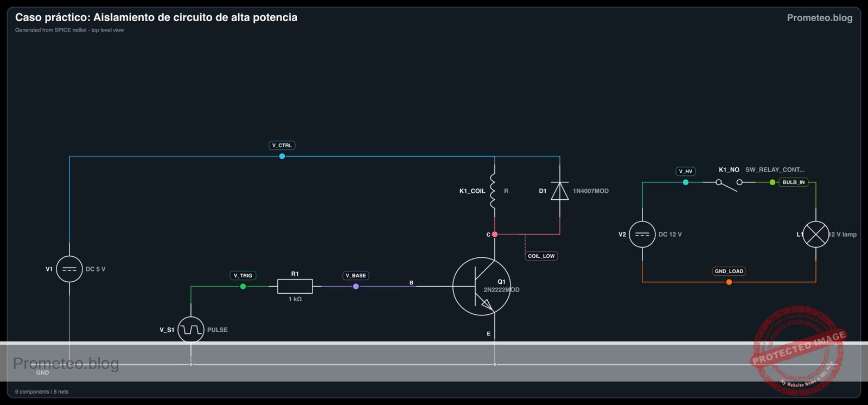
Task: Select the BULB_IN net label
Action: pyautogui.click(x=794, y=182)
